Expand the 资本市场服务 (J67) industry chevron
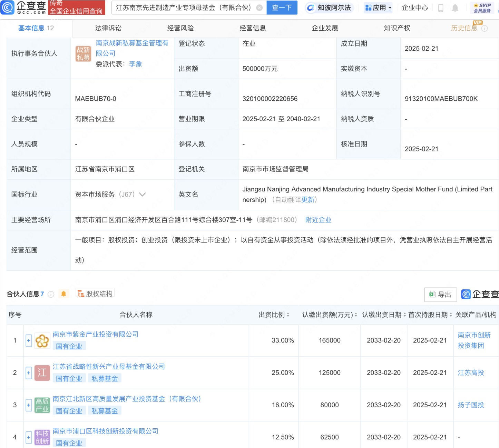499x448 pixels. pos(142,195)
